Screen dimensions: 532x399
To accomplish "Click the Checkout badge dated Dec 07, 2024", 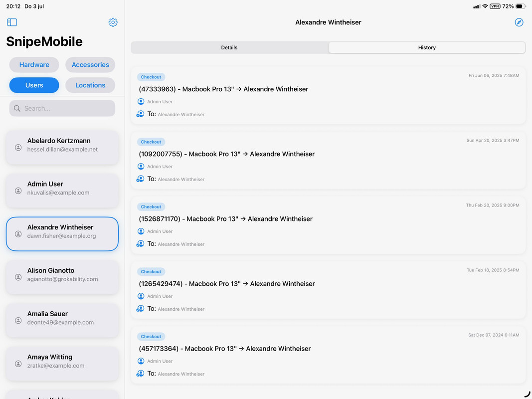I will pyautogui.click(x=151, y=337).
